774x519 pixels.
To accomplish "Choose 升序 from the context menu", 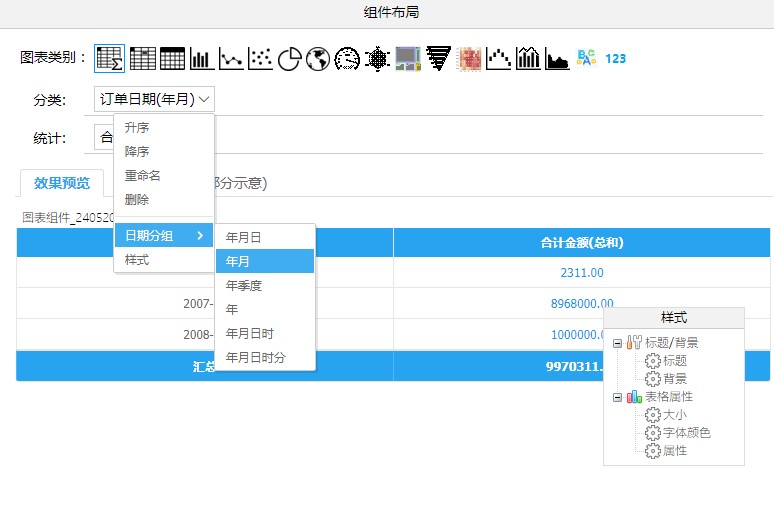I will pos(137,128).
